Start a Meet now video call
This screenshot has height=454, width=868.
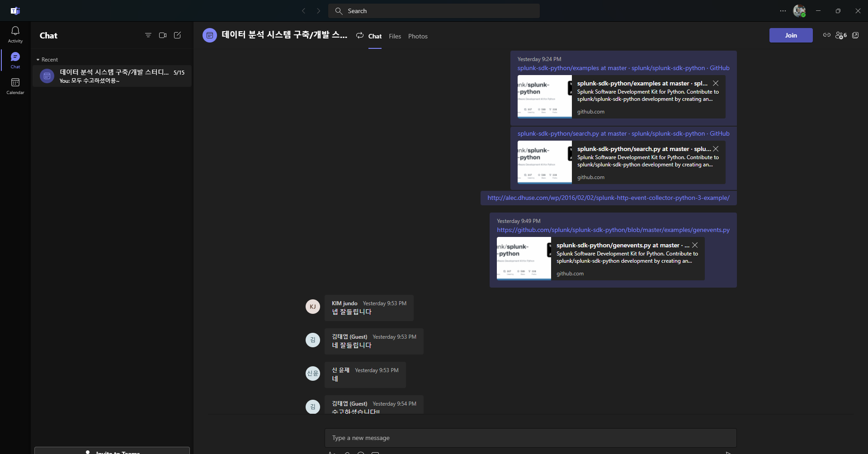tap(163, 35)
